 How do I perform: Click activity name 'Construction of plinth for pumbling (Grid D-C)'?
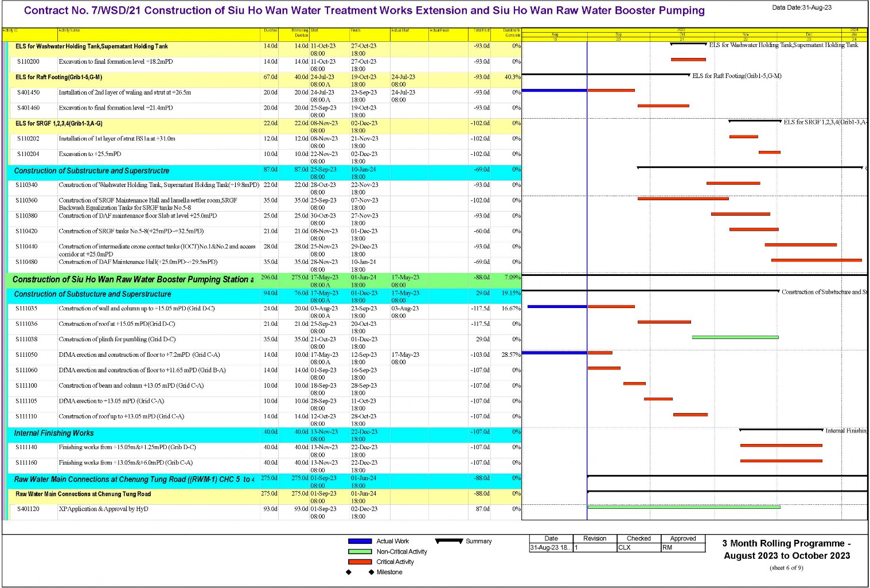click(x=117, y=339)
